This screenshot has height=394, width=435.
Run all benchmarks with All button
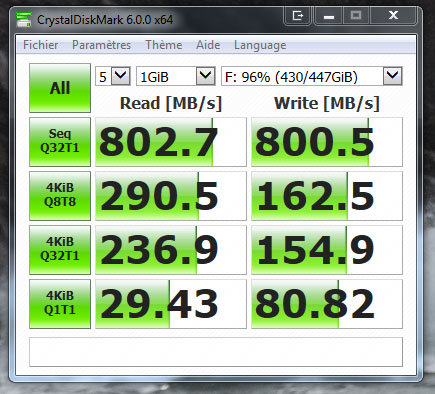[x=60, y=88]
